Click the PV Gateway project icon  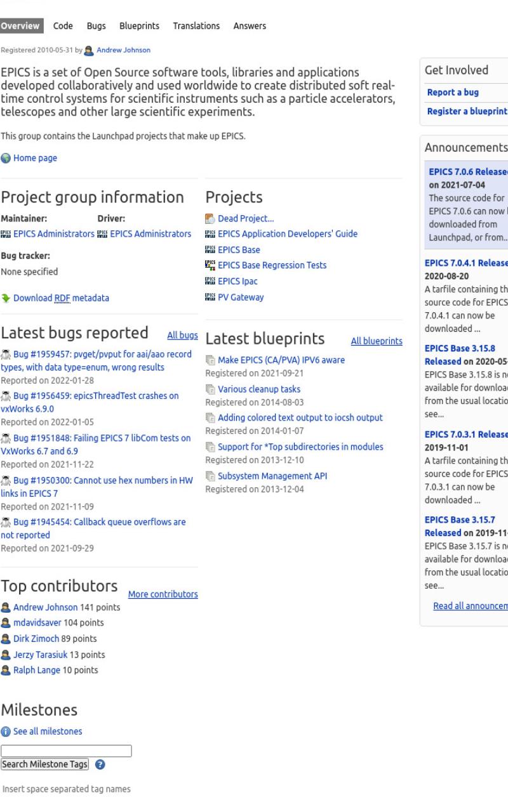210,298
